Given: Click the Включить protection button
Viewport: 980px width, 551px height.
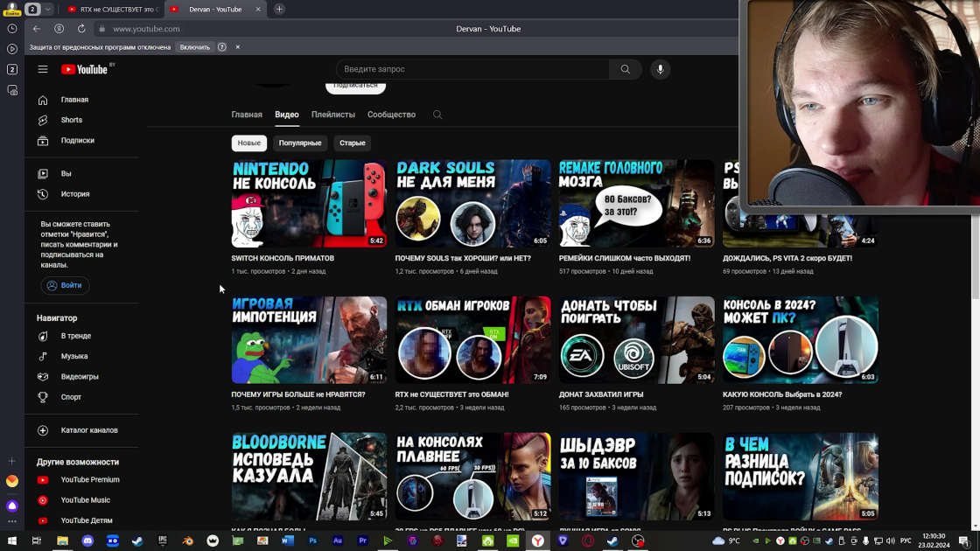Looking at the screenshot, I should click(195, 47).
